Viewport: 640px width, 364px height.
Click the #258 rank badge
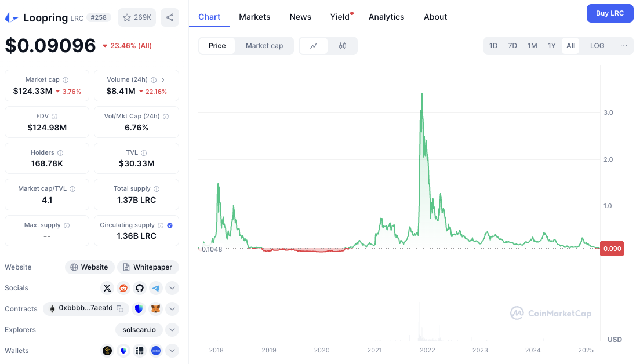point(99,17)
